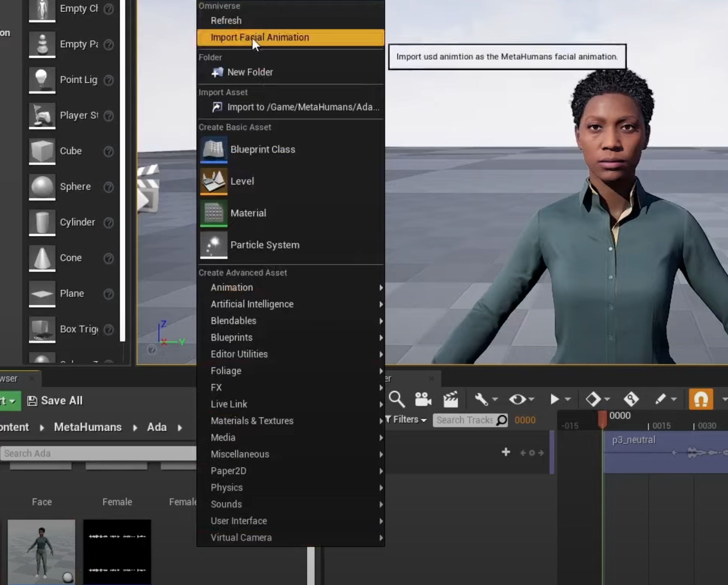
Task: Click the Sequencer search magnifier icon
Action: [x=396, y=399]
